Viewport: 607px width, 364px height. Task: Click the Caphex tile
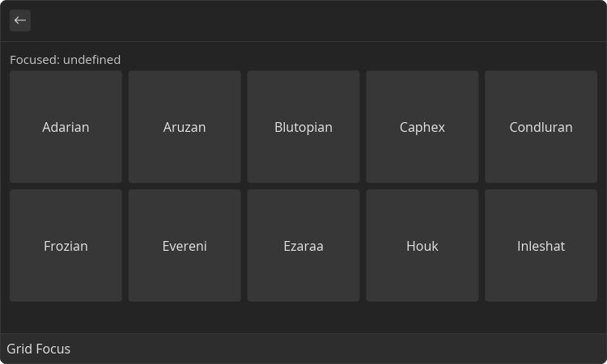(422, 126)
